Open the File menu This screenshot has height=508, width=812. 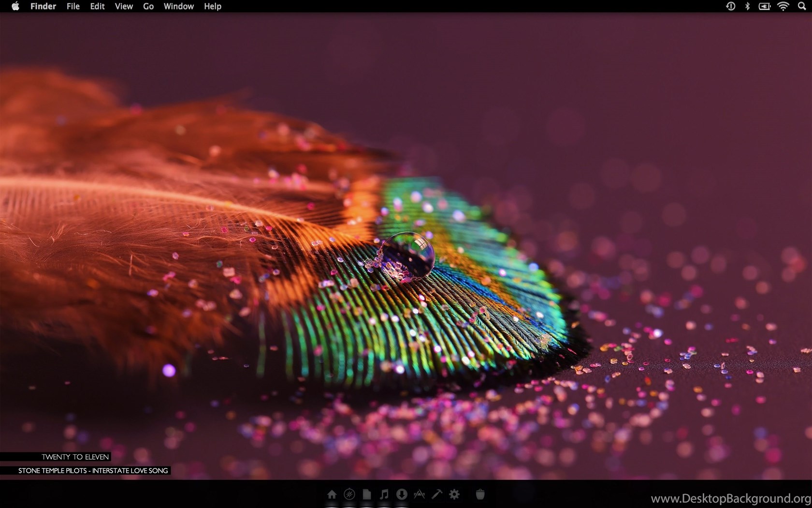point(73,6)
